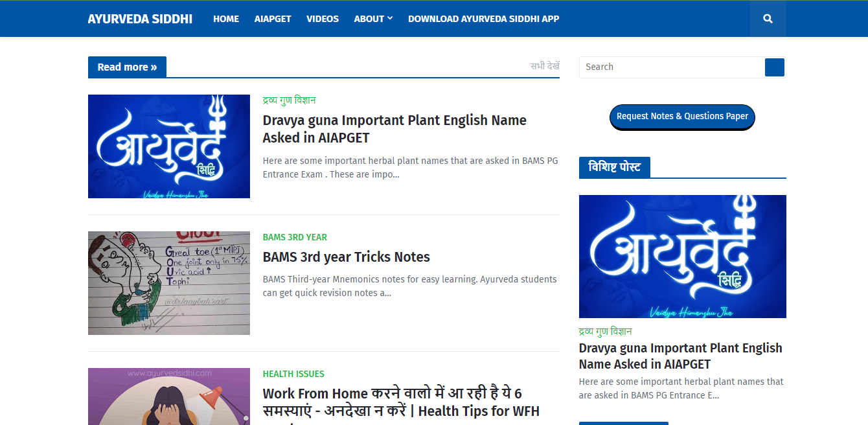Screen dimensions: 868x425
Task: Expand the ABOUT dropdown menu
Action: (x=373, y=19)
